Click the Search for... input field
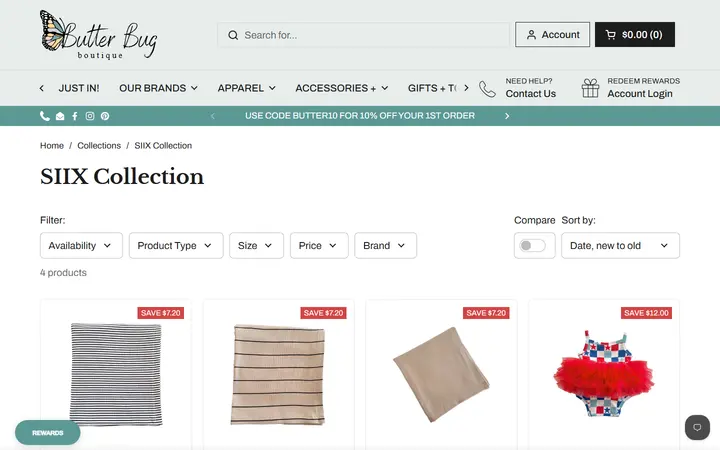720x450 pixels. (363, 35)
